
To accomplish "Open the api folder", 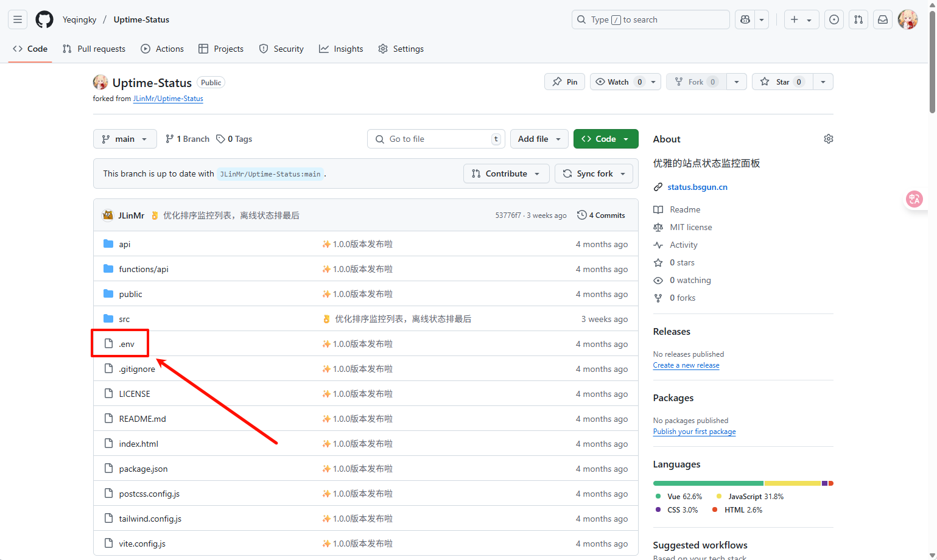I will pyautogui.click(x=125, y=244).
